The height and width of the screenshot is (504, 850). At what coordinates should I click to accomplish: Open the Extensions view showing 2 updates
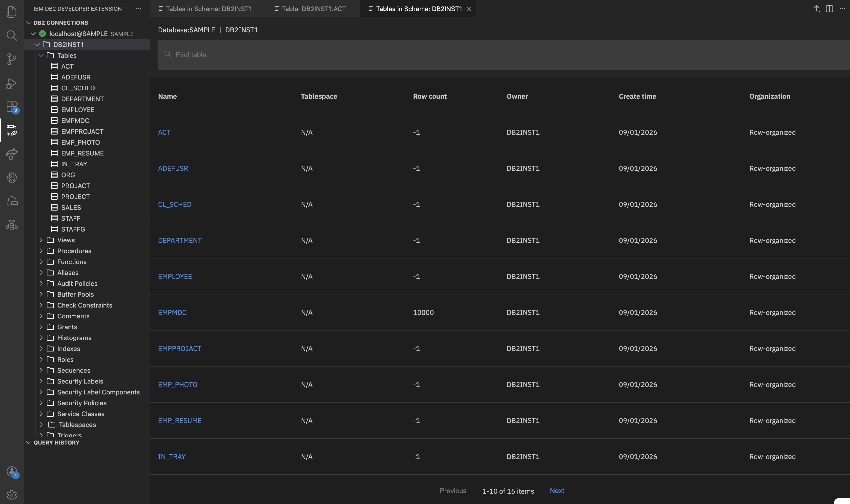(12, 106)
